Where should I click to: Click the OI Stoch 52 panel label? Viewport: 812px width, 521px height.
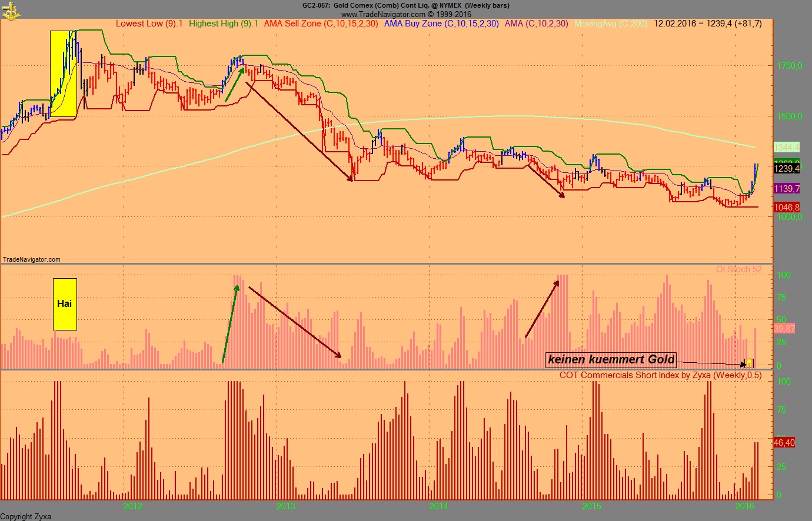[740, 269]
